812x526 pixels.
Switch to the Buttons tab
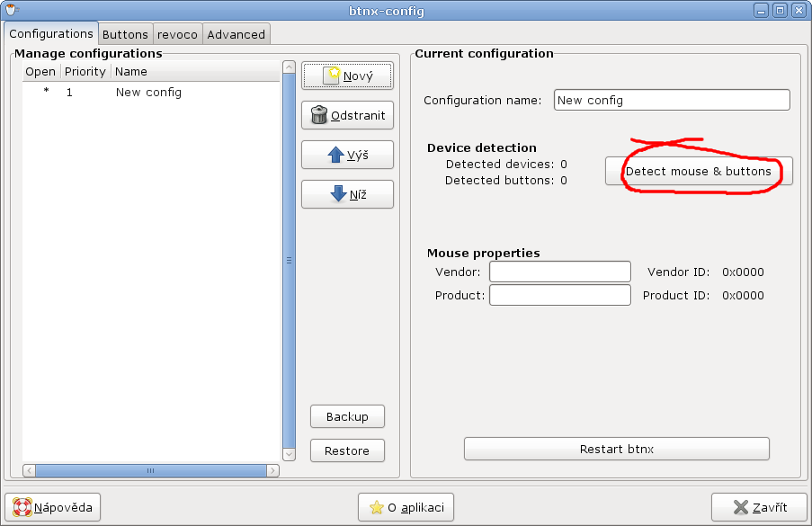pos(125,34)
